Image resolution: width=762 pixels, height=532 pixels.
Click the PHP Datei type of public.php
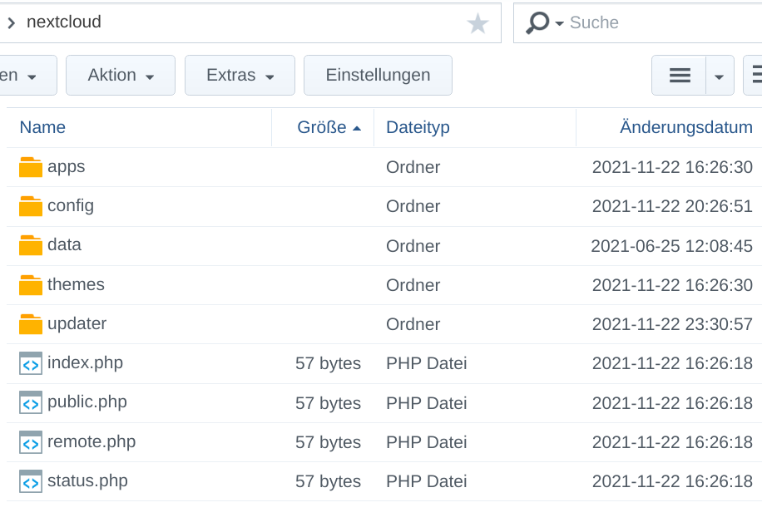coord(426,403)
